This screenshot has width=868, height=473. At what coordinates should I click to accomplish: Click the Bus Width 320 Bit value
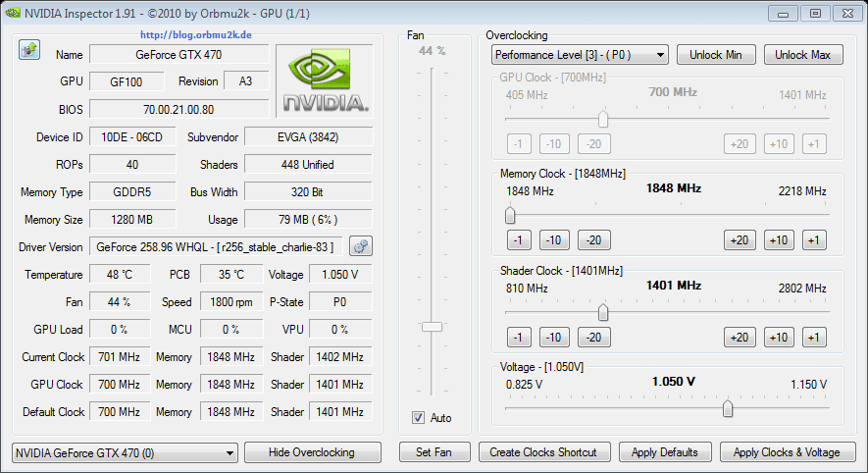[308, 191]
